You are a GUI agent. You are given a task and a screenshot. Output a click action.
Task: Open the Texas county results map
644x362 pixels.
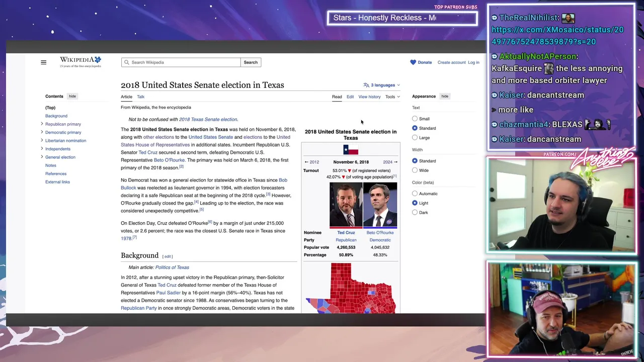(351, 288)
